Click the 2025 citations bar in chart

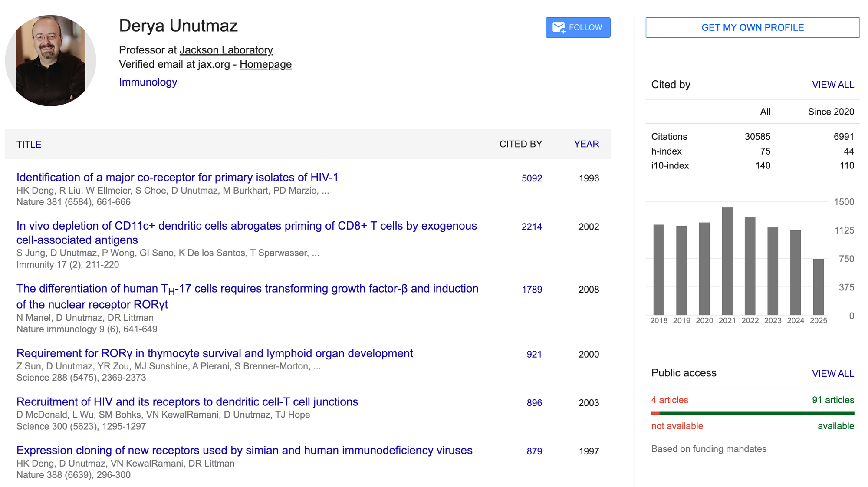[818, 286]
